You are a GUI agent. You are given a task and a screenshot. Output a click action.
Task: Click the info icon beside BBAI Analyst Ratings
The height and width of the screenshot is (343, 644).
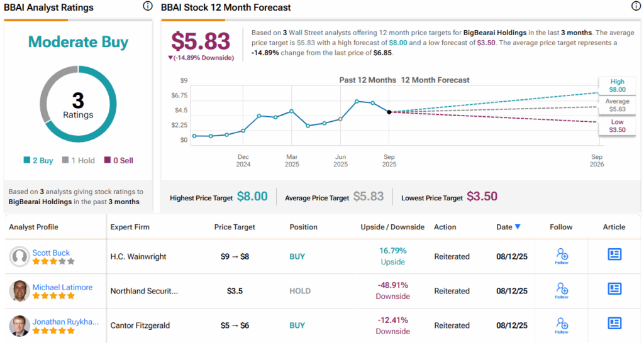pyautogui.click(x=147, y=6)
